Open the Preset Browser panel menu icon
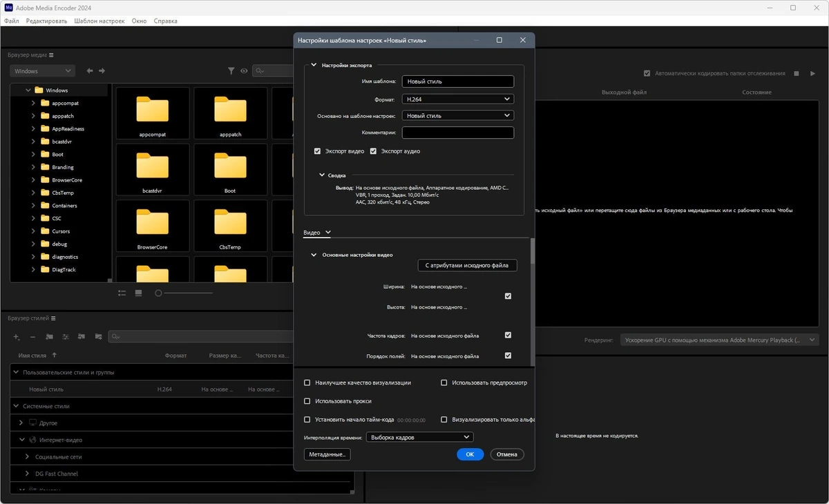829x504 pixels. [x=53, y=318]
